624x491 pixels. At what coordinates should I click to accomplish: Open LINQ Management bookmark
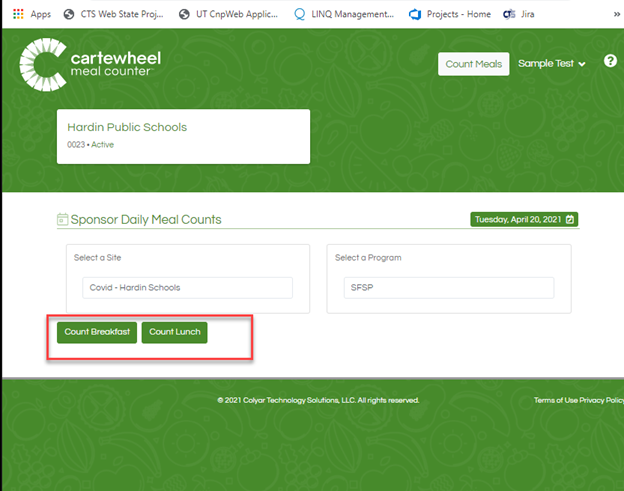point(344,14)
